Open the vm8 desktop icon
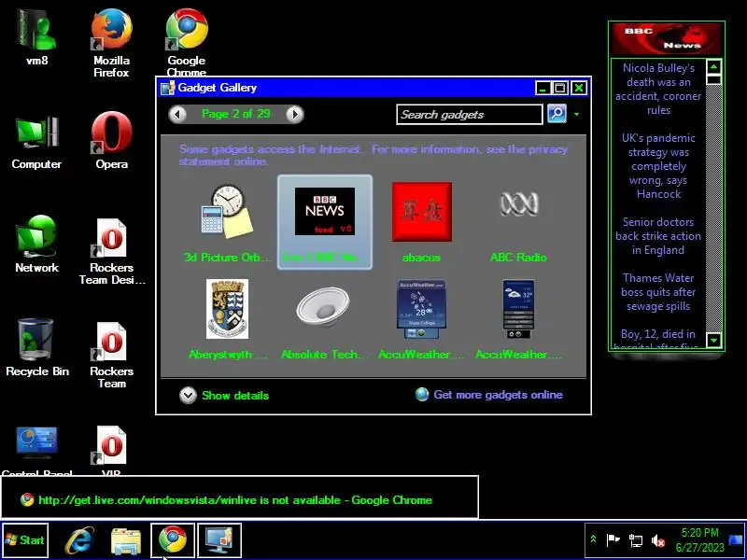This screenshot has width=747, height=560. click(x=36, y=37)
